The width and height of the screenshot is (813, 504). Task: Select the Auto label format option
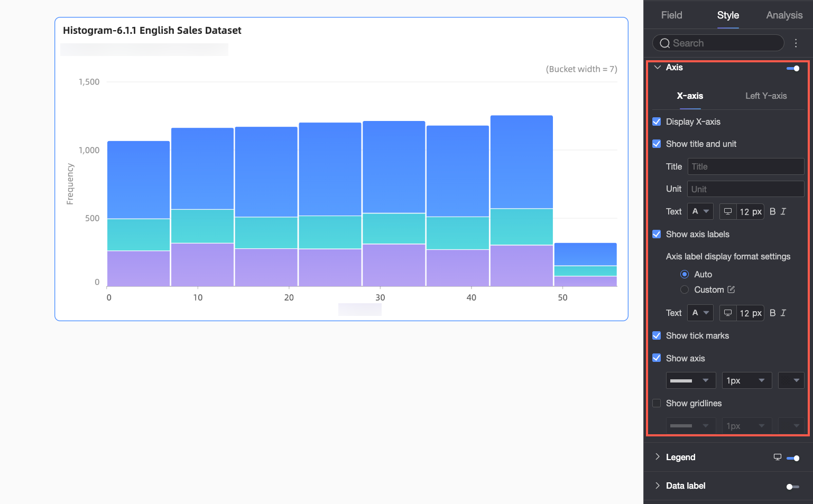click(x=685, y=274)
